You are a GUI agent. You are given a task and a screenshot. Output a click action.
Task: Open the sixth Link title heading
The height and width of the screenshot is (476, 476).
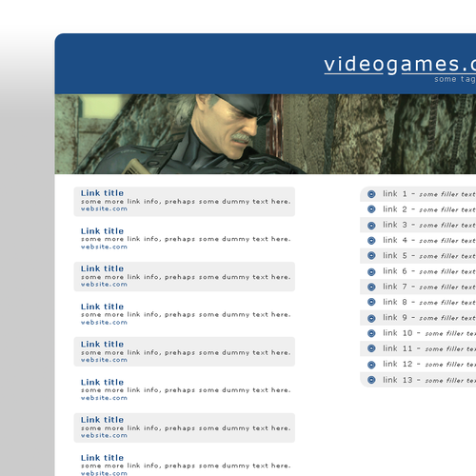click(x=102, y=382)
